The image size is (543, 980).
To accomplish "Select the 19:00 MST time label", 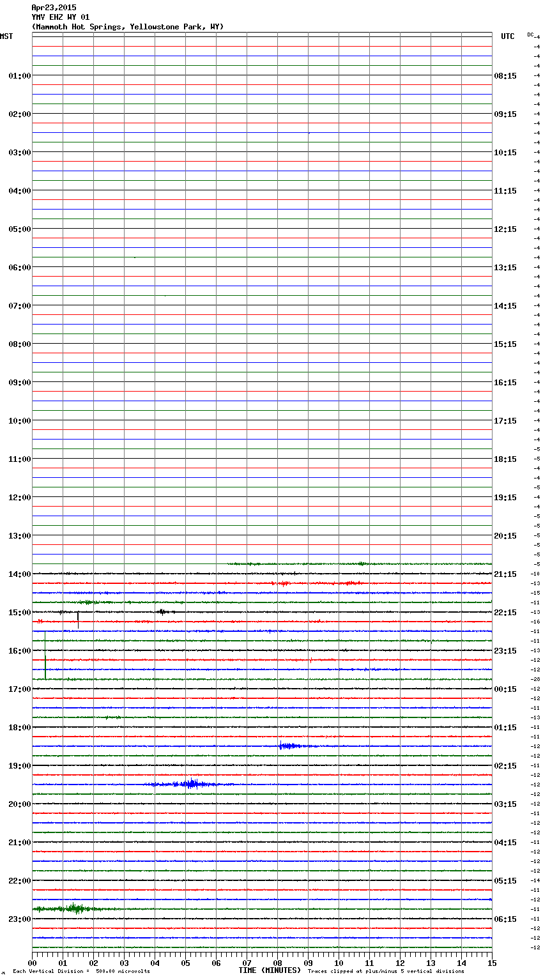I will tap(20, 766).
